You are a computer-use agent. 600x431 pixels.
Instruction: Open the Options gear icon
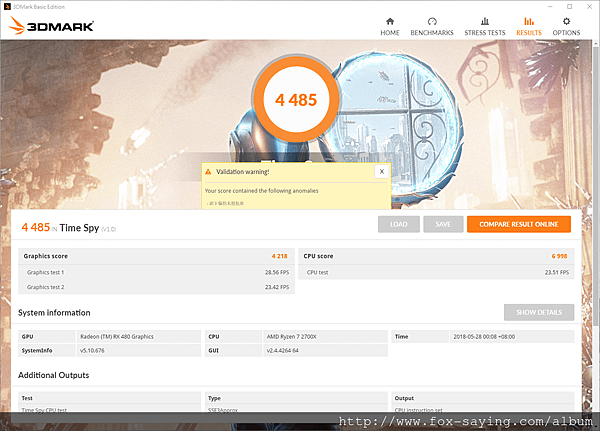point(566,21)
